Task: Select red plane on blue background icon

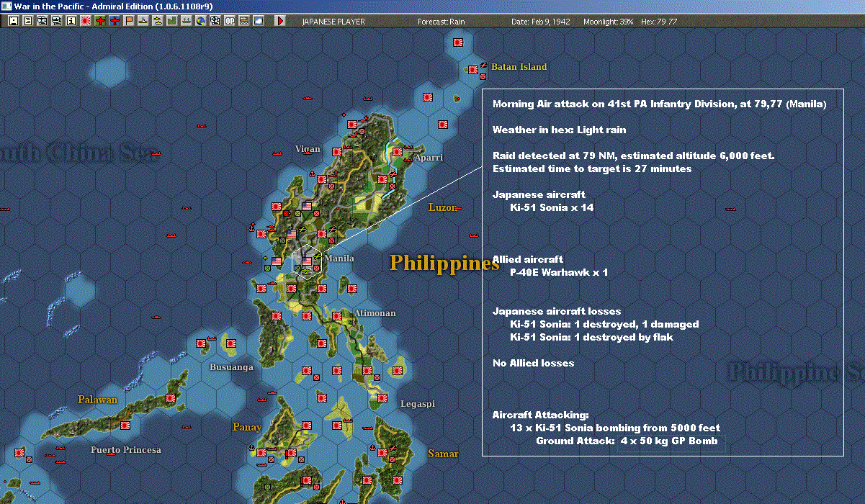Action: (115, 21)
